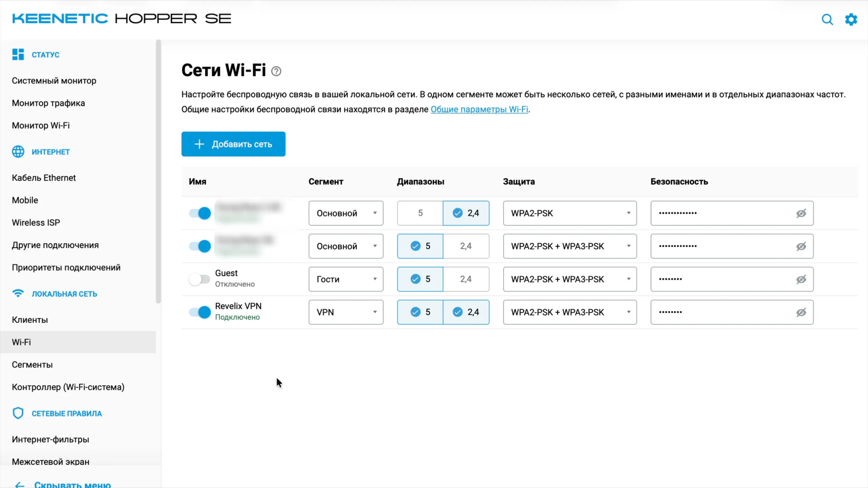Image resolution: width=868 pixels, height=488 pixels.
Task: Click the Сетевые правила shield icon
Action: (x=18, y=413)
